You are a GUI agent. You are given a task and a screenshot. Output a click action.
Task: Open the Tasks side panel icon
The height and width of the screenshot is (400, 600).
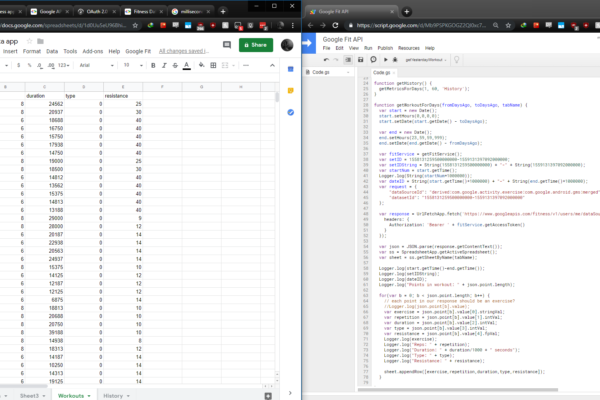(290, 112)
